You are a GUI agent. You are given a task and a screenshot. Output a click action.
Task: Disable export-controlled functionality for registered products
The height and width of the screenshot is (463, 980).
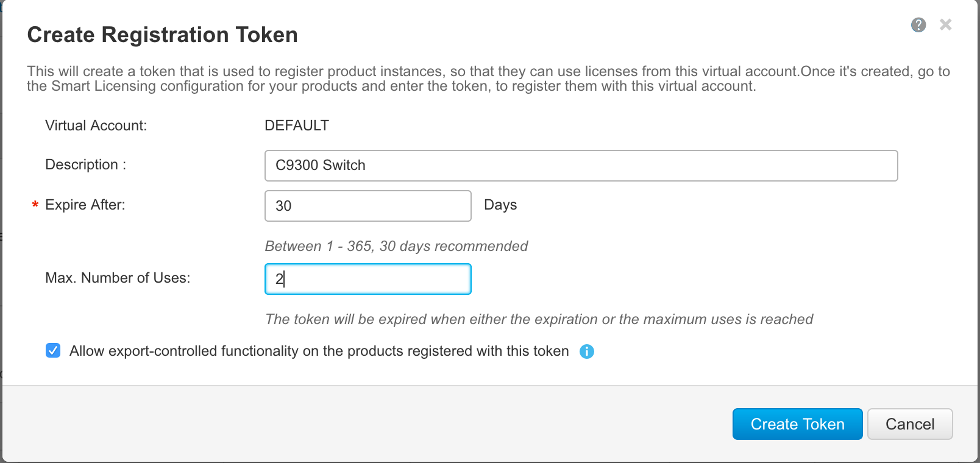tap(53, 350)
